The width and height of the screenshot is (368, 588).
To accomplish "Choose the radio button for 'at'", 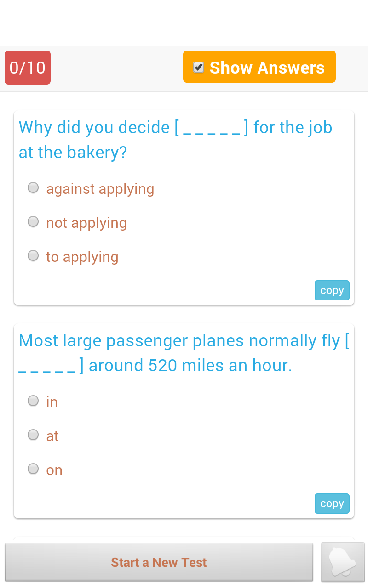I will (33, 435).
